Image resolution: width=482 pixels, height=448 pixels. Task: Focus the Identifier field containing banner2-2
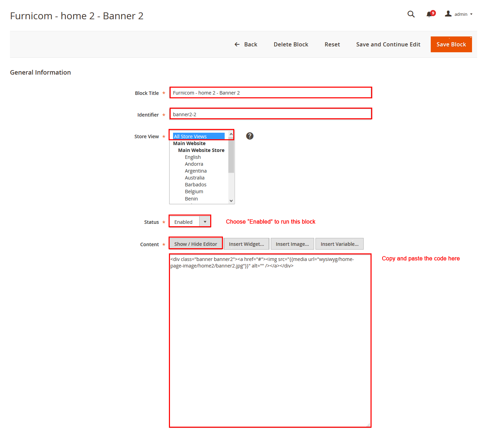[271, 114]
